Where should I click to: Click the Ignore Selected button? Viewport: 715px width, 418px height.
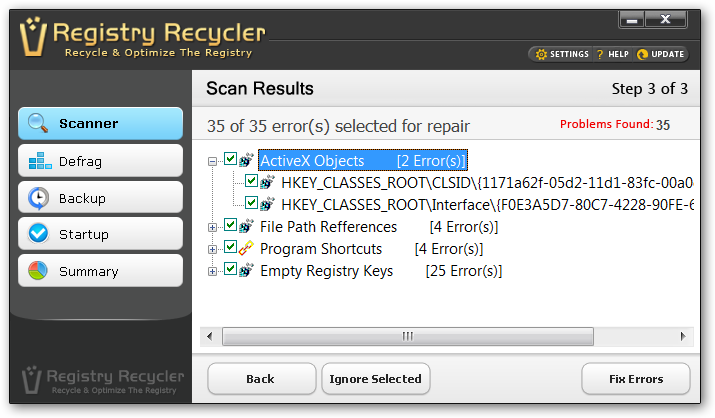coord(376,379)
